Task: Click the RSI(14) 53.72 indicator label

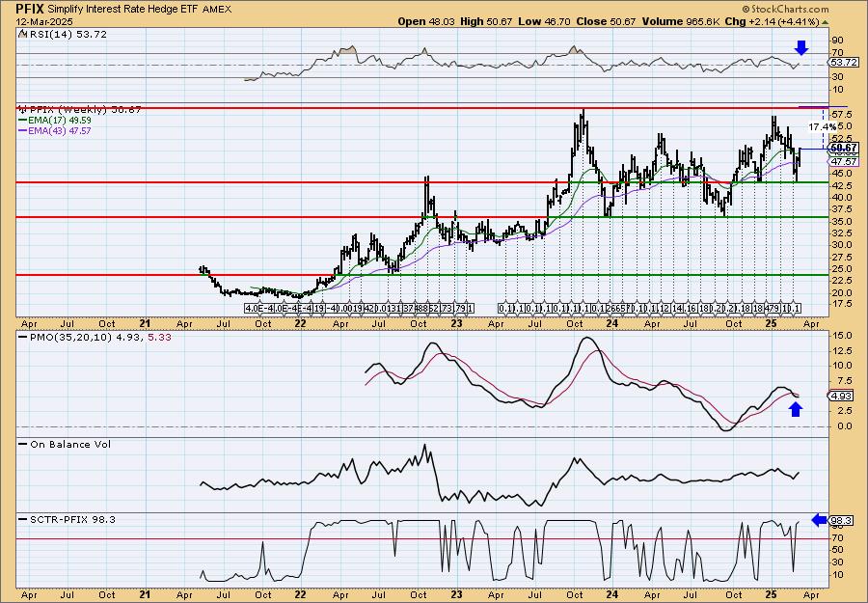Action: (x=68, y=35)
